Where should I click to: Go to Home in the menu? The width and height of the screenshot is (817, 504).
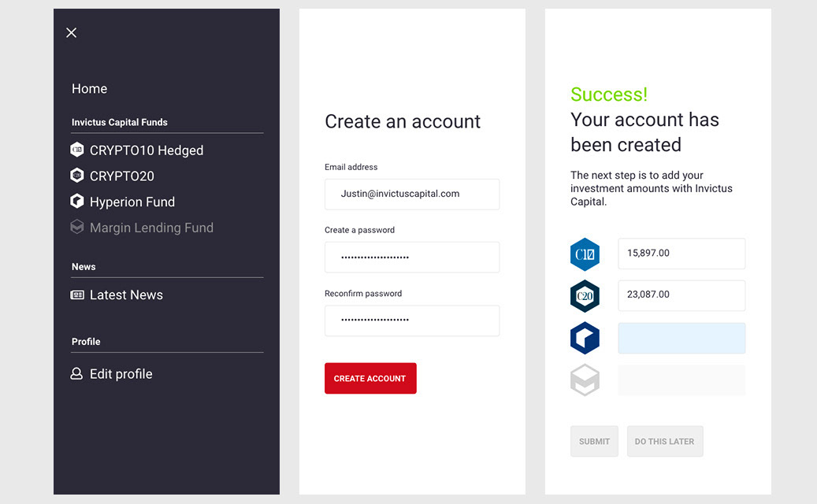tap(90, 89)
